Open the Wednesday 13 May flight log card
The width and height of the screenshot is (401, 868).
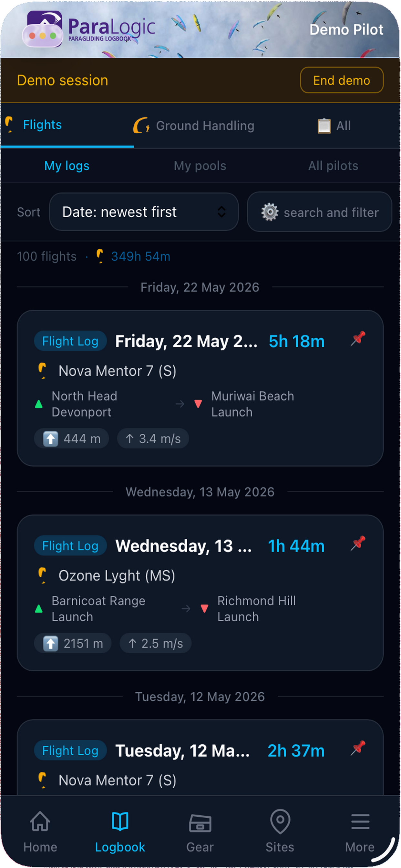(200, 592)
